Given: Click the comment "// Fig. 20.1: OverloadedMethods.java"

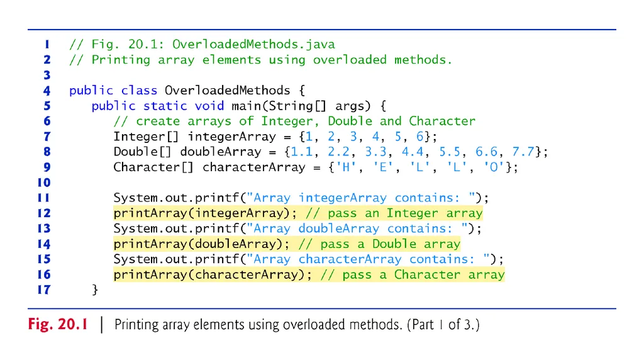Looking at the screenshot, I should 202,45.
